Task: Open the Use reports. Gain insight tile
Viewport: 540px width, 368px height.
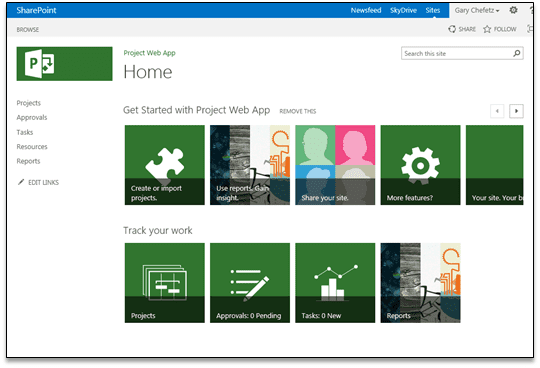Action: point(250,165)
